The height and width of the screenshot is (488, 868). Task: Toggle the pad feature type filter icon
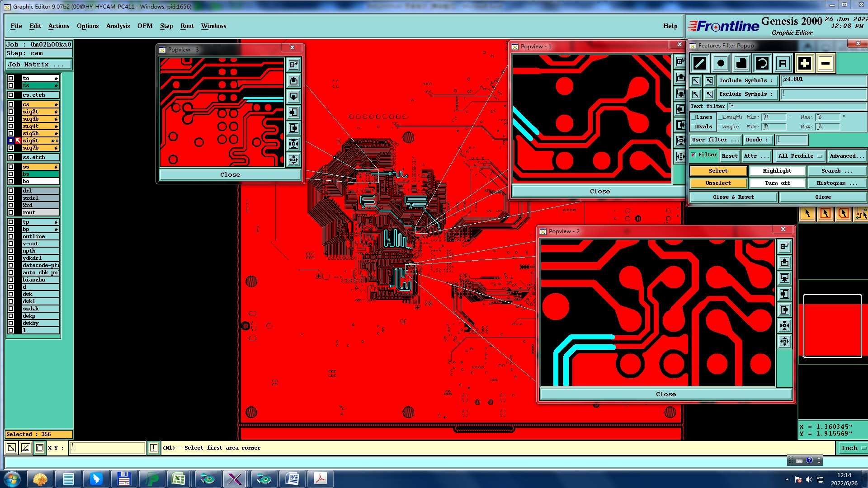click(x=721, y=64)
